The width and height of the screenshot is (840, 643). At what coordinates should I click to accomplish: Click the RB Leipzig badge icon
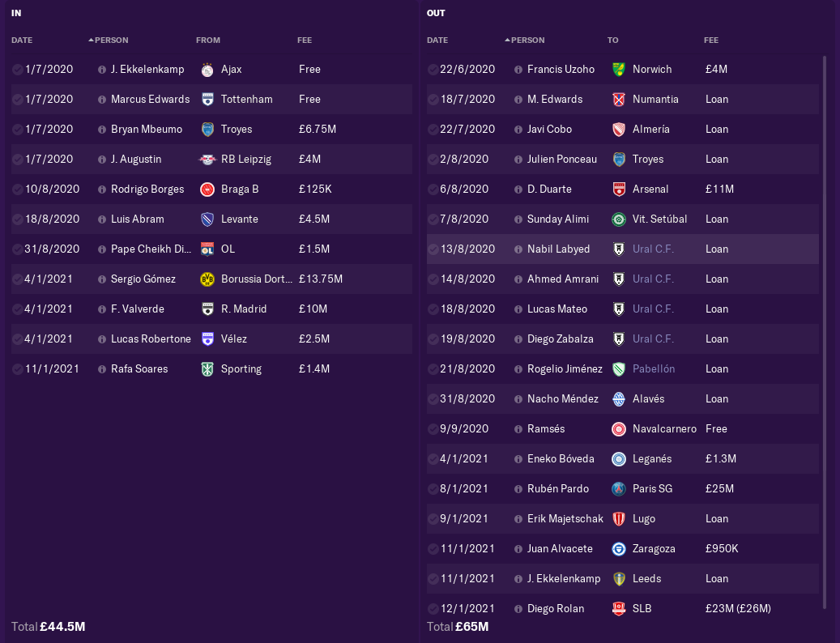pyautogui.click(x=207, y=160)
